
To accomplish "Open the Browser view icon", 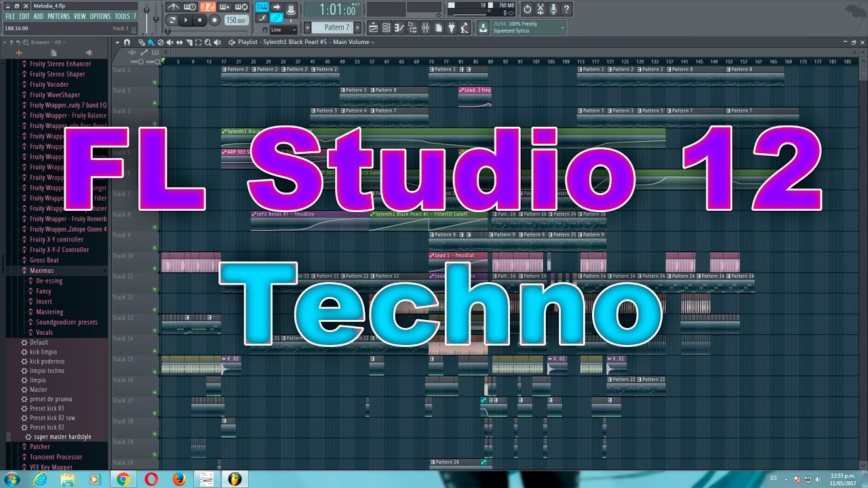I will click(x=412, y=28).
